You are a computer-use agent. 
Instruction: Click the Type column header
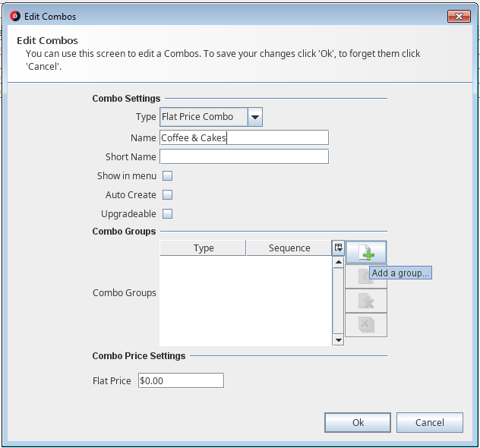point(203,248)
